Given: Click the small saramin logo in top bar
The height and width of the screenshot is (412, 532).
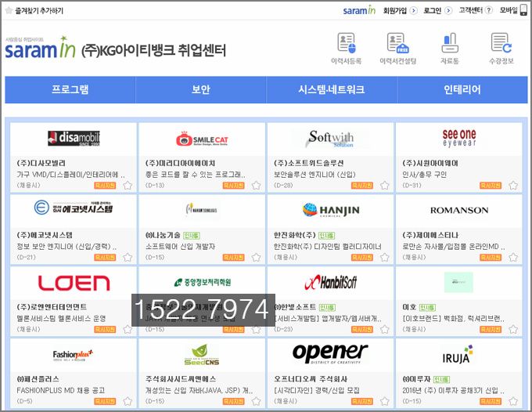Looking at the screenshot, I should coord(359,10).
